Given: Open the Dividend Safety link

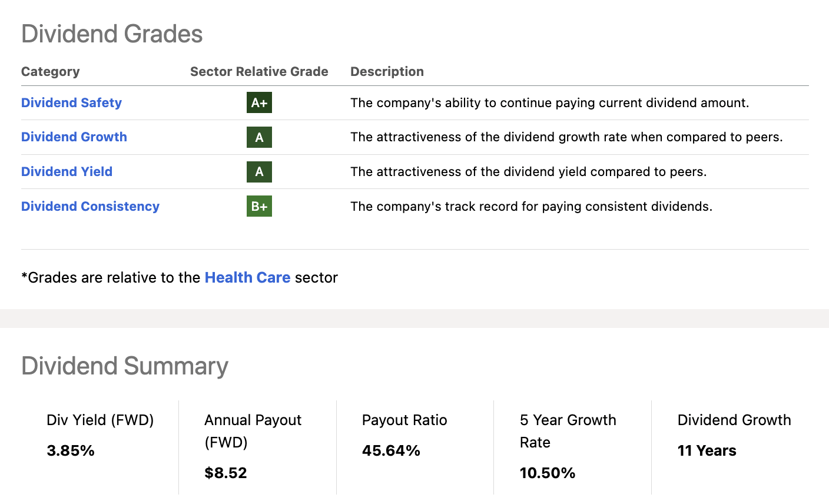Looking at the screenshot, I should [x=71, y=103].
